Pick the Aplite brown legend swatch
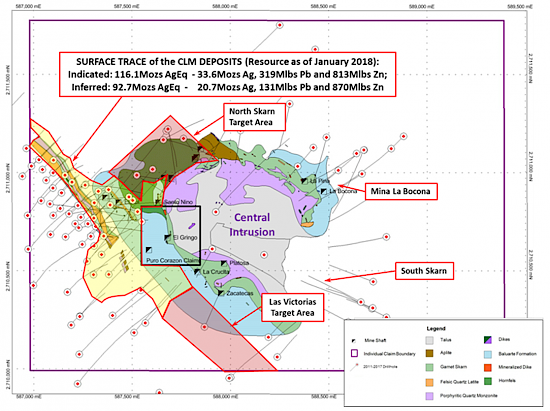Image resolution: width=550 pixels, height=411 pixels. [429, 353]
